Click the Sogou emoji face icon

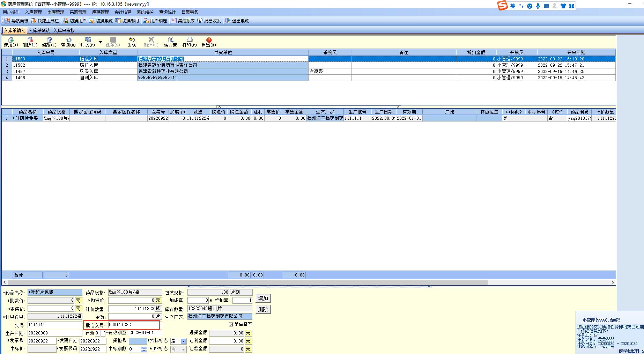tap(530, 6)
